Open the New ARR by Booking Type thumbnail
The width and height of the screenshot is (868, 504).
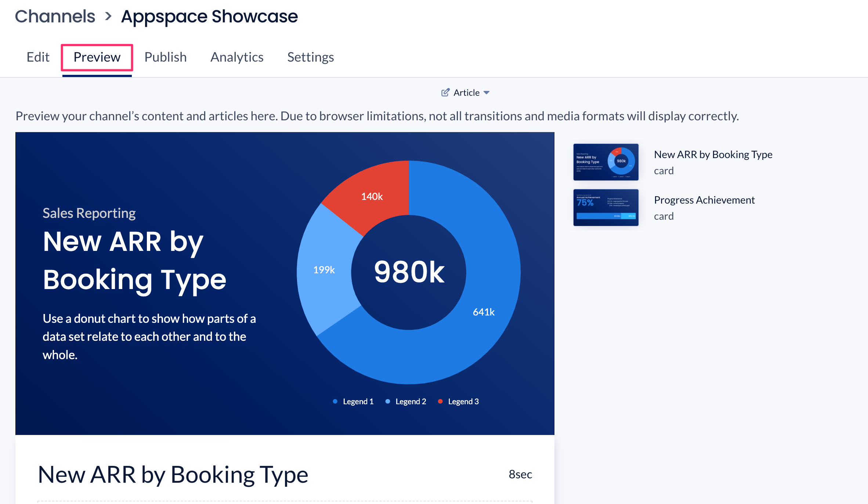pyautogui.click(x=606, y=162)
